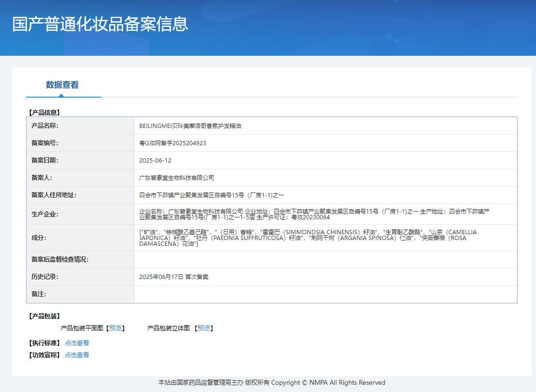Click the 【产品包装】 section heading
The width and height of the screenshot is (536, 392).
pyautogui.click(x=44, y=316)
